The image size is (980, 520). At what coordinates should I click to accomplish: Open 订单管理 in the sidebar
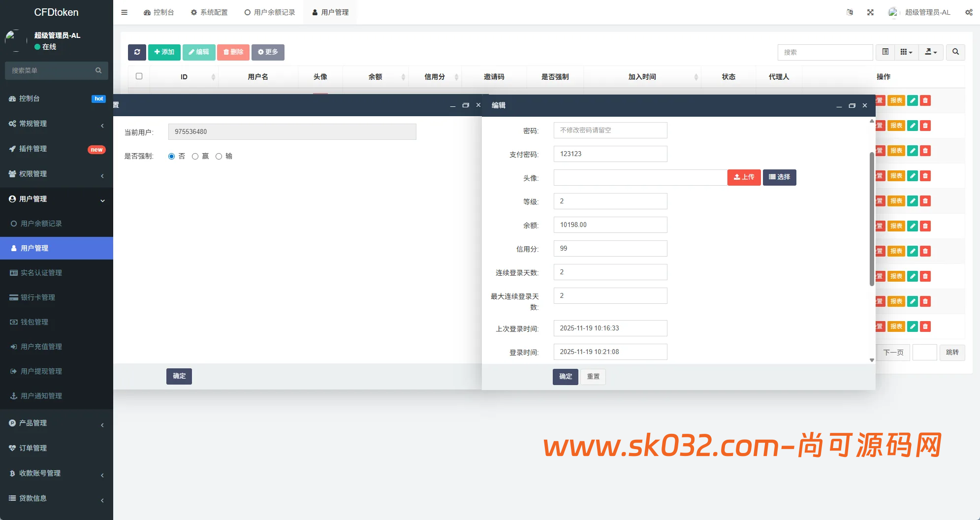(x=57, y=448)
